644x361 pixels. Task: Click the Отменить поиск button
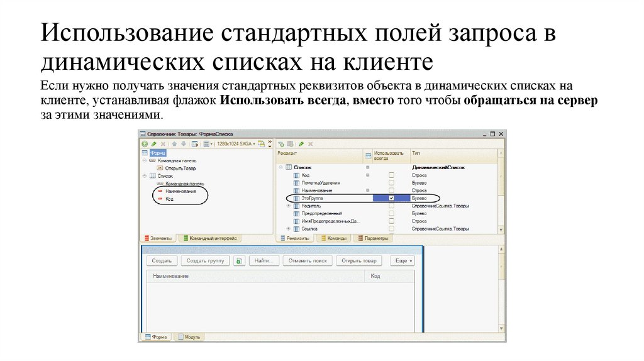[308, 261]
